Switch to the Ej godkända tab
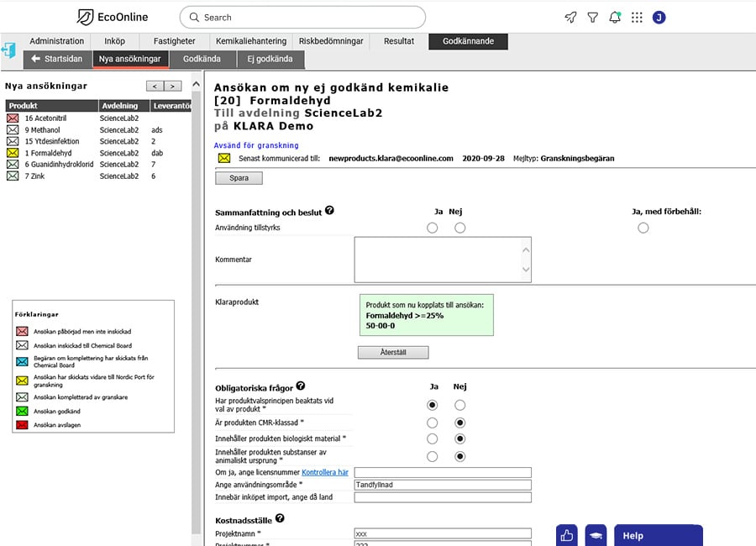Image resolution: width=756 pixels, height=546 pixels. (x=270, y=59)
